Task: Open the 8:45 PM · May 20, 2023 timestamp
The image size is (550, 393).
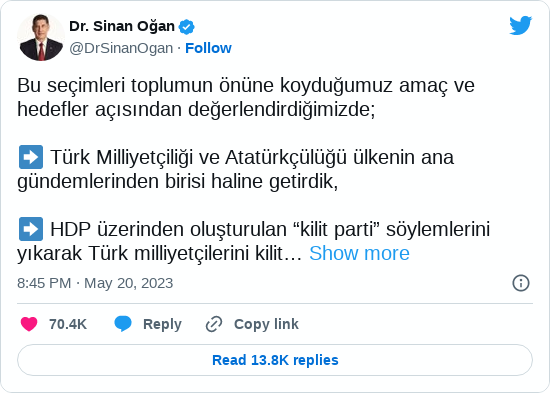Action: 95,283
